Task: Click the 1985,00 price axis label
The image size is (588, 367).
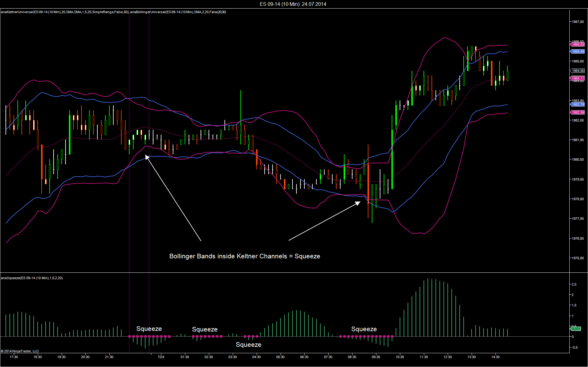Action: [x=578, y=61]
